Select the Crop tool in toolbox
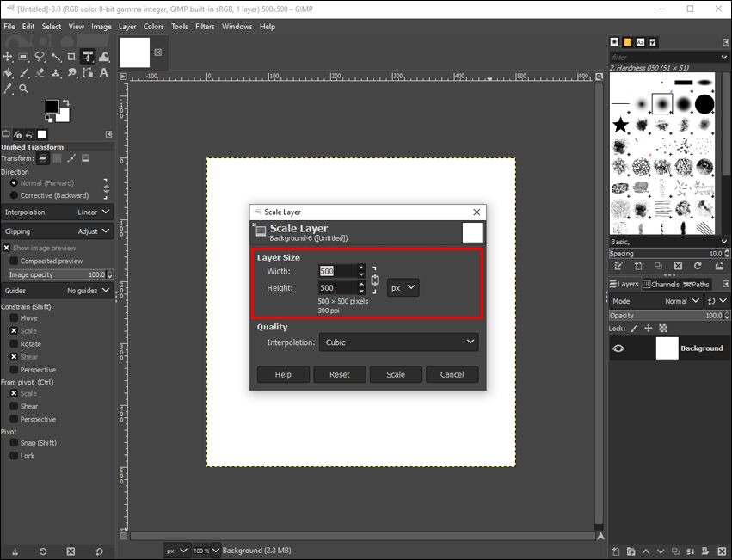Screen dimensions: 732x560 [71, 57]
